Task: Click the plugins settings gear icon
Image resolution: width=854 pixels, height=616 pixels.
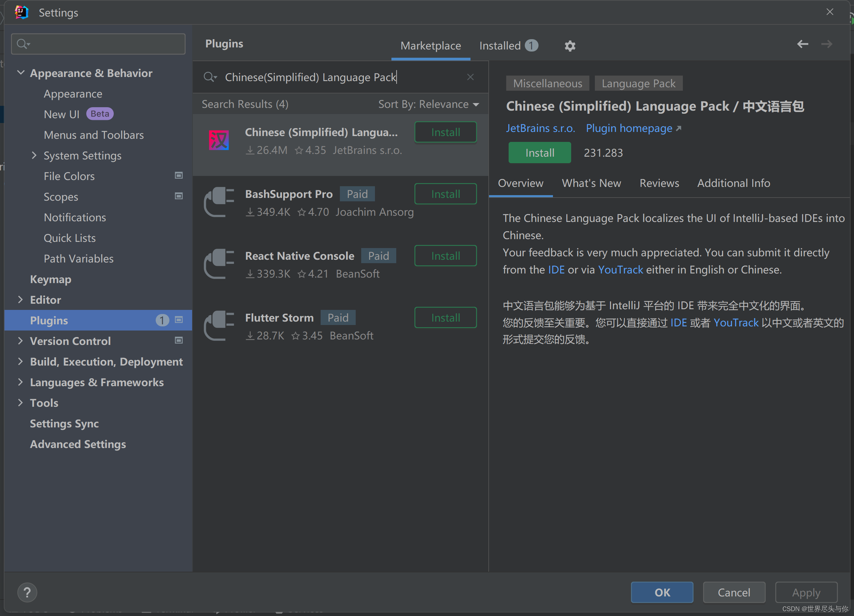Action: tap(570, 46)
